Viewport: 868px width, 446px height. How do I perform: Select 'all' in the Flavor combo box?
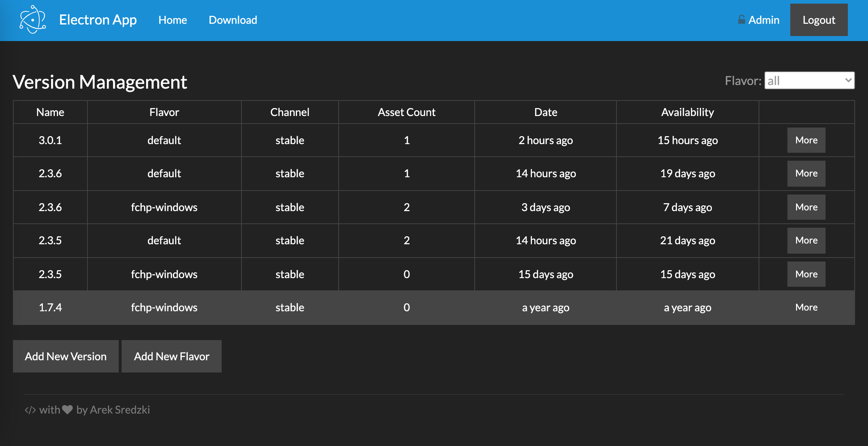(809, 80)
